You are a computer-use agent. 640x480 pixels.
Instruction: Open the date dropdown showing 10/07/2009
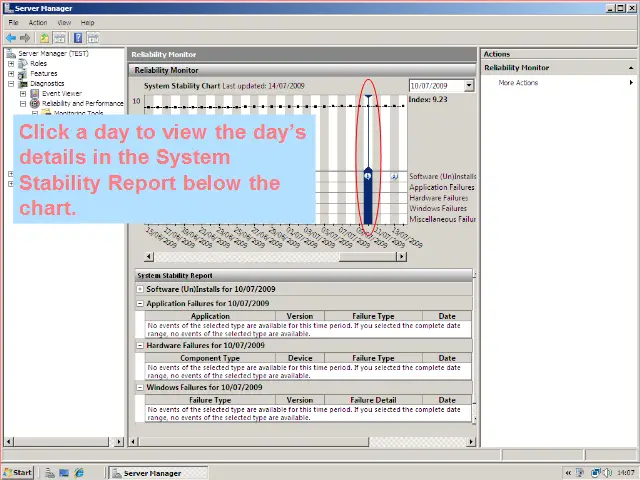pos(469,86)
